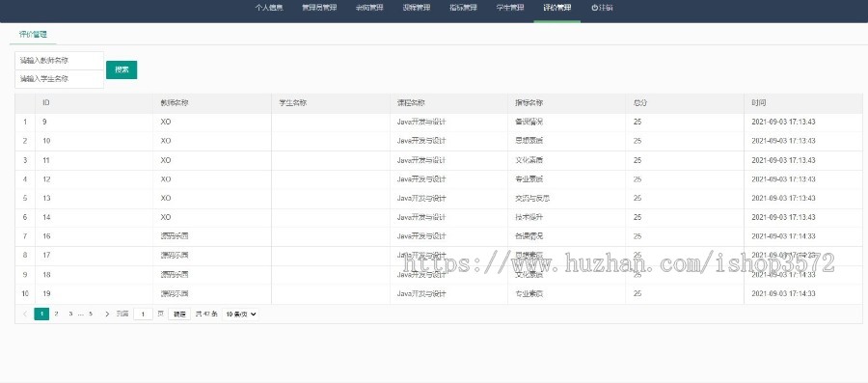
Task: Click the power icon logout link
Action: [x=602, y=8]
